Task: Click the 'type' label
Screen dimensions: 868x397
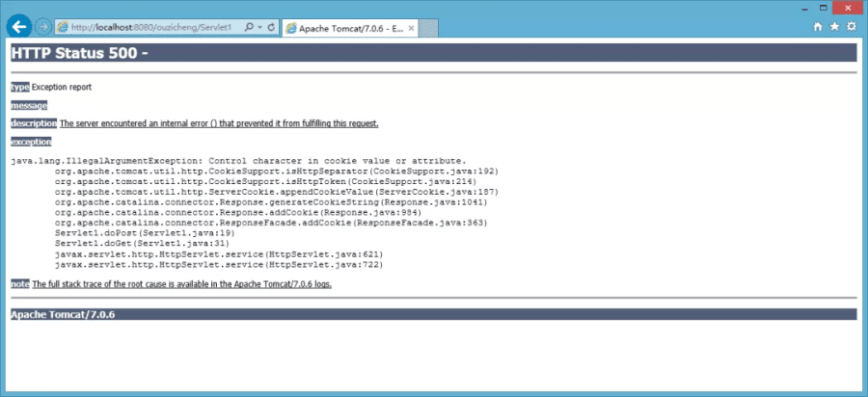Action: (x=20, y=88)
